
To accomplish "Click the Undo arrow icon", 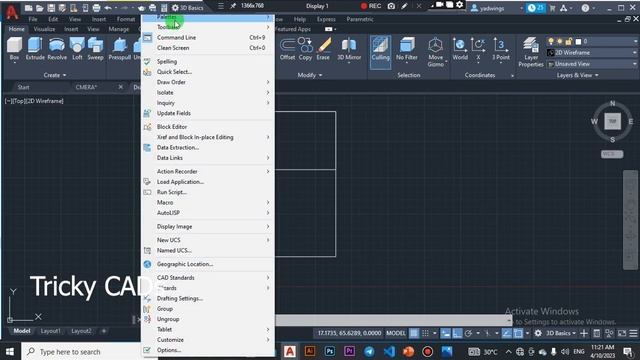I will [108, 8].
